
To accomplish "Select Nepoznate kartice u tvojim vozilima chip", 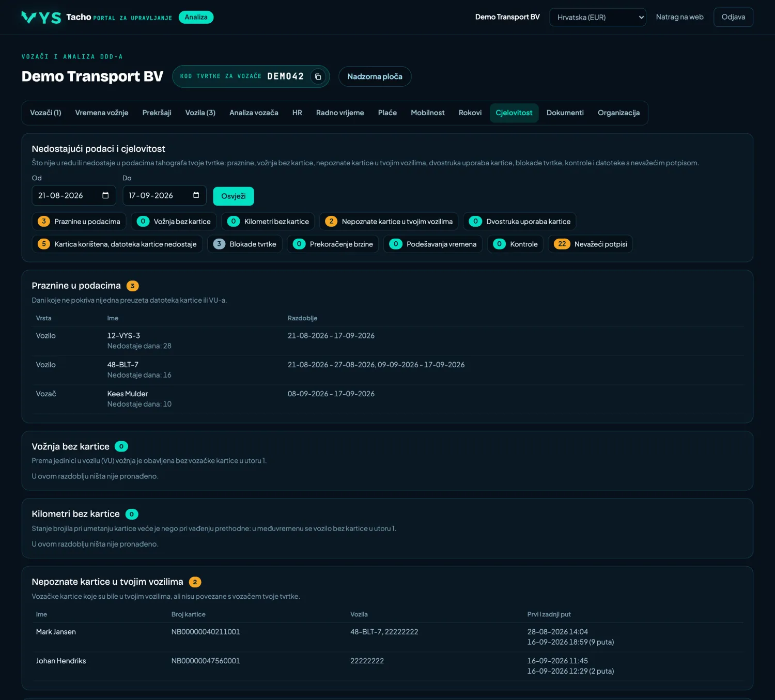I will pyautogui.click(x=389, y=222).
